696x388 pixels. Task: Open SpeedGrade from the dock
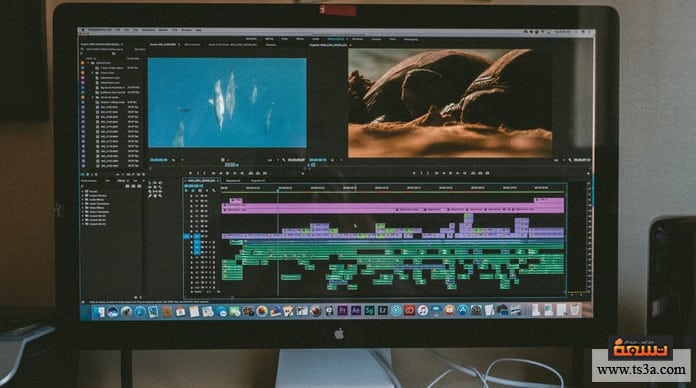369,310
